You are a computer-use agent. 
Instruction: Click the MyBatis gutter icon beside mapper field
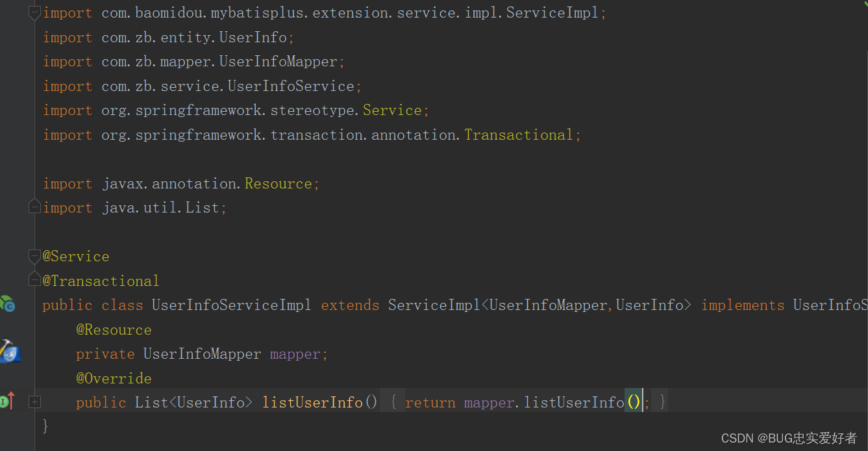pos(9,351)
